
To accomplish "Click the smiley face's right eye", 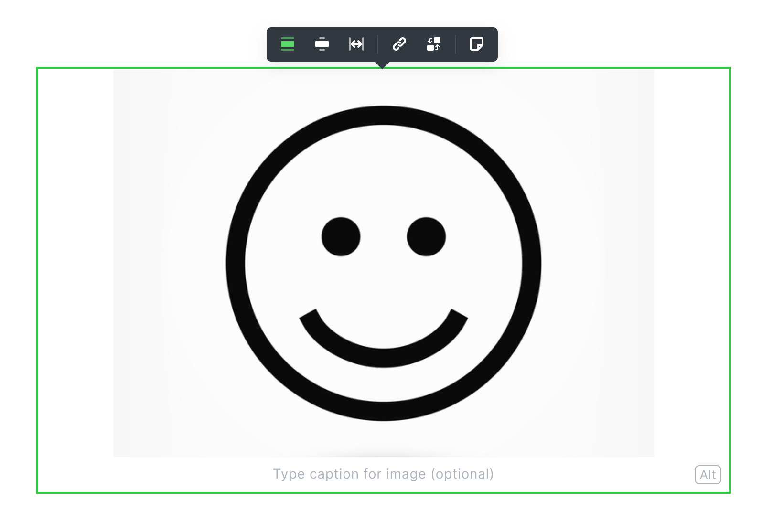I will [x=426, y=236].
